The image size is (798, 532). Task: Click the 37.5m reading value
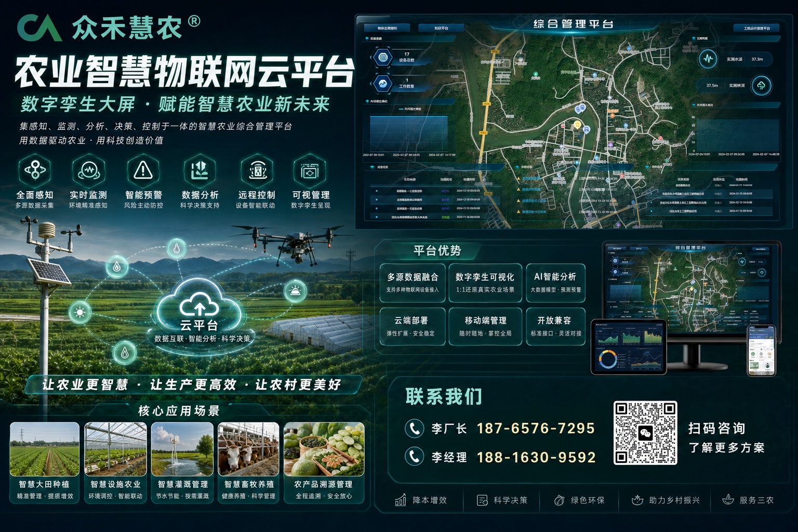(712, 86)
